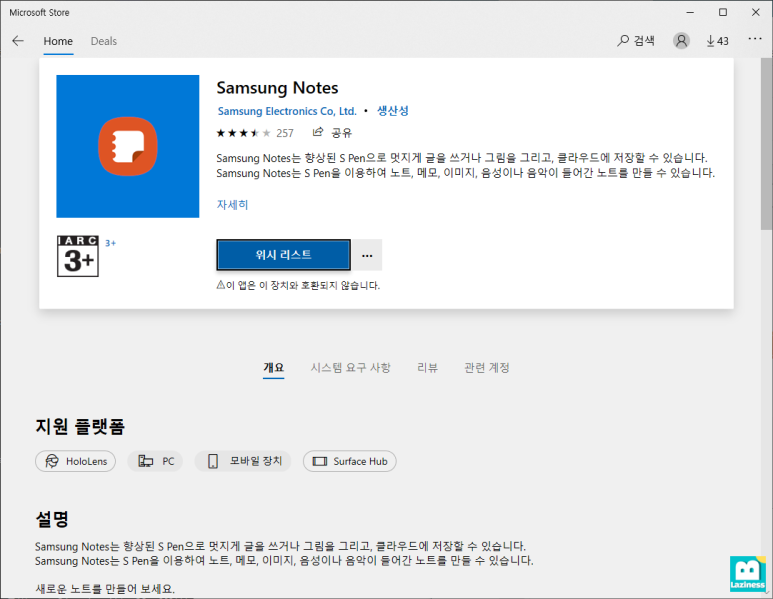Expand description with 자세히 link
The image size is (773, 599).
tap(233, 205)
